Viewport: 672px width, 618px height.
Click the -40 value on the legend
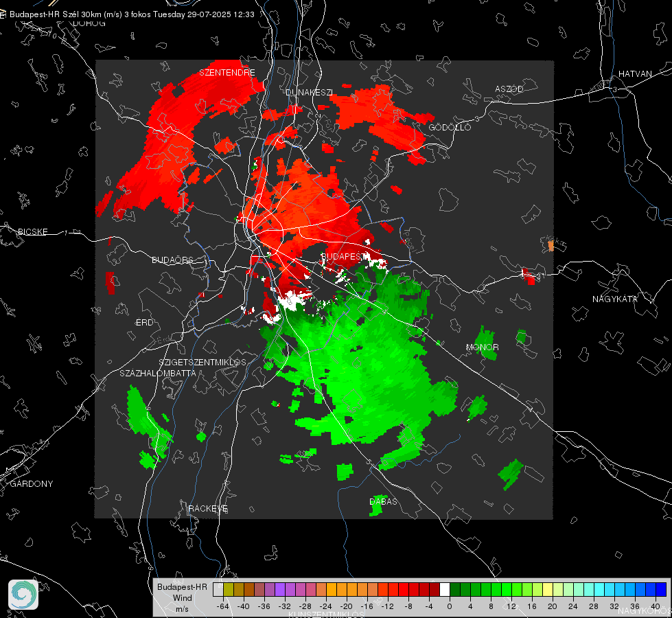click(244, 606)
